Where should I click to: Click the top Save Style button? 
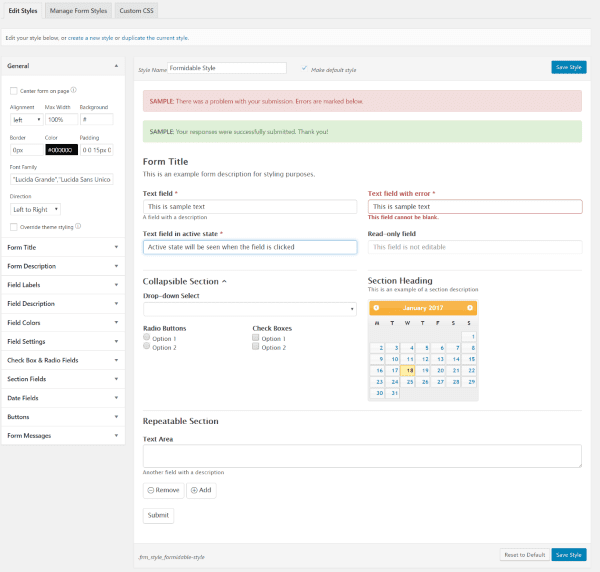point(568,67)
